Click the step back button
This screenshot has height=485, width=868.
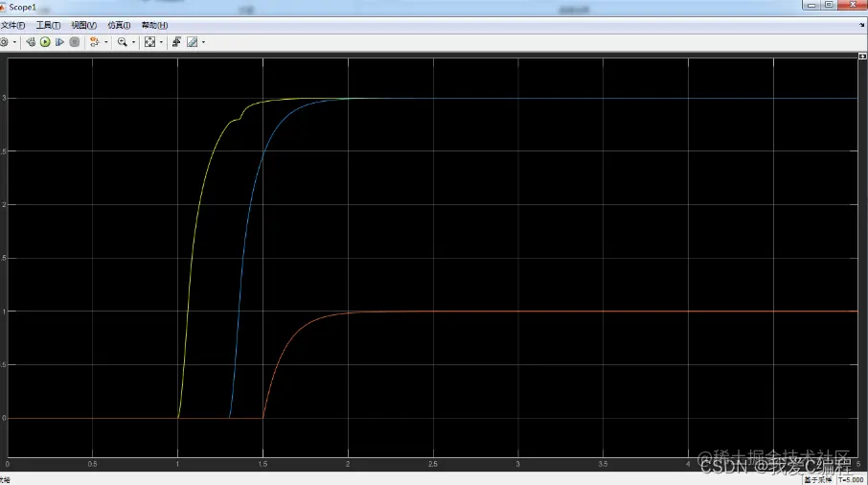pyautogui.click(x=31, y=42)
